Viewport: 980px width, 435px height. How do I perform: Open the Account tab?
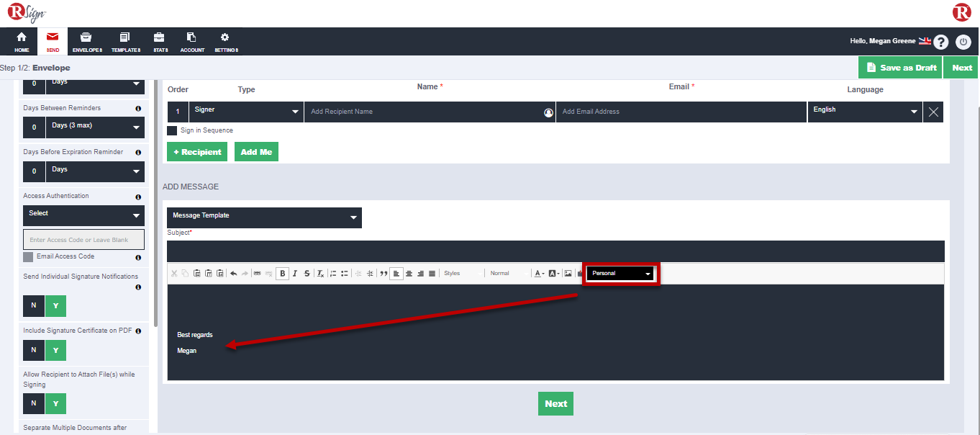tap(192, 42)
